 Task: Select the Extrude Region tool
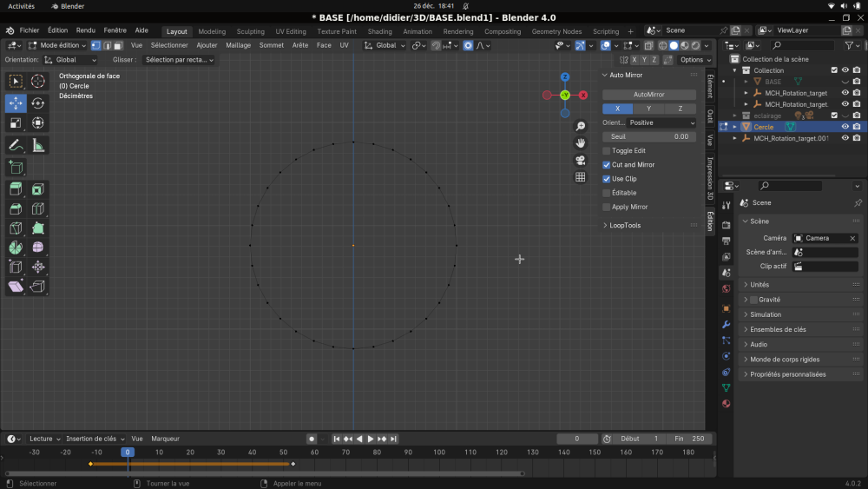(16, 189)
